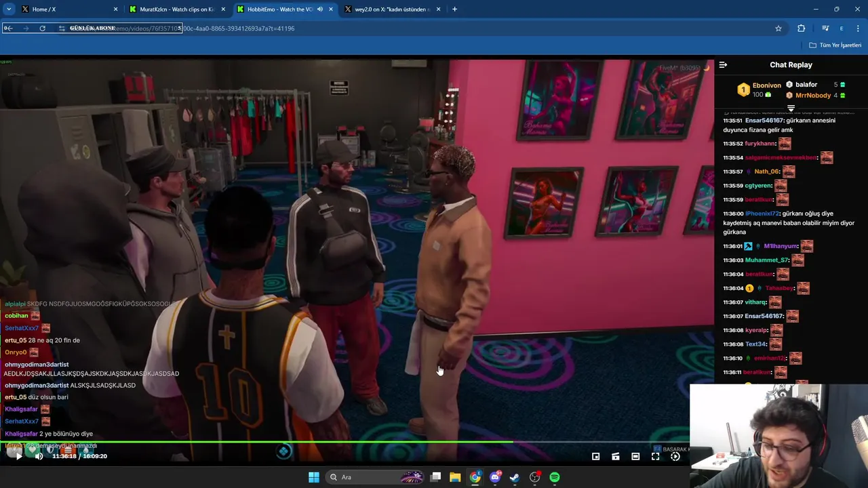Enable picture-in-picture mini player
The width and height of the screenshot is (868, 488).
click(x=595, y=457)
